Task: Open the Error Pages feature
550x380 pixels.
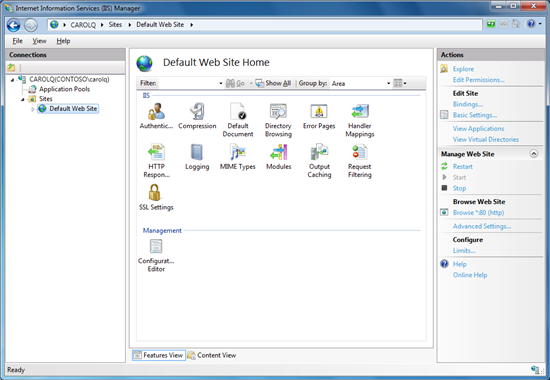Action: (319, 116)
